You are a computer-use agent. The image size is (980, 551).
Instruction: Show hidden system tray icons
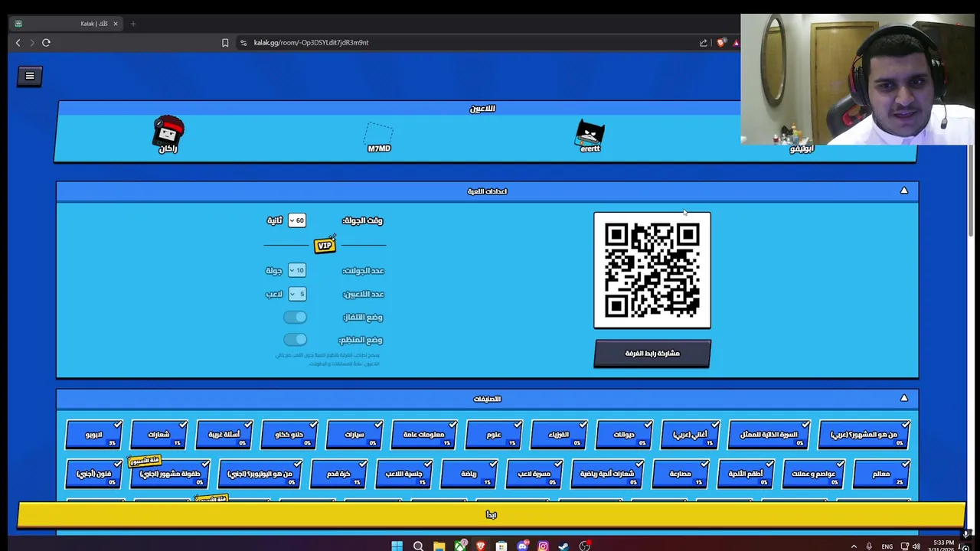(854, 546)
